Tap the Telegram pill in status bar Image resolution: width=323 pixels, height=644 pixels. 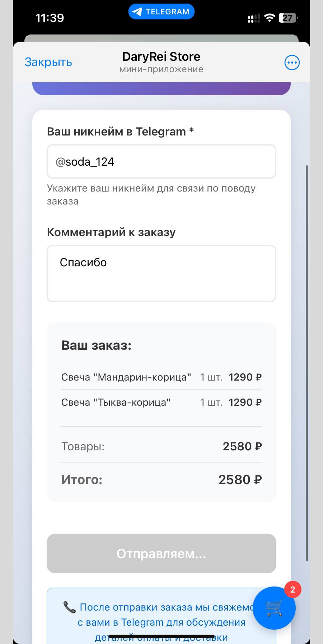(x=161, y=11)
